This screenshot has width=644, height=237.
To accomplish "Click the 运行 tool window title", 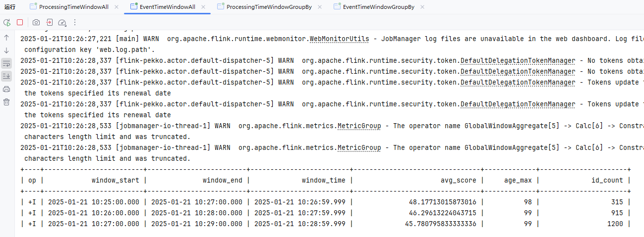I will tap(10, 7).
